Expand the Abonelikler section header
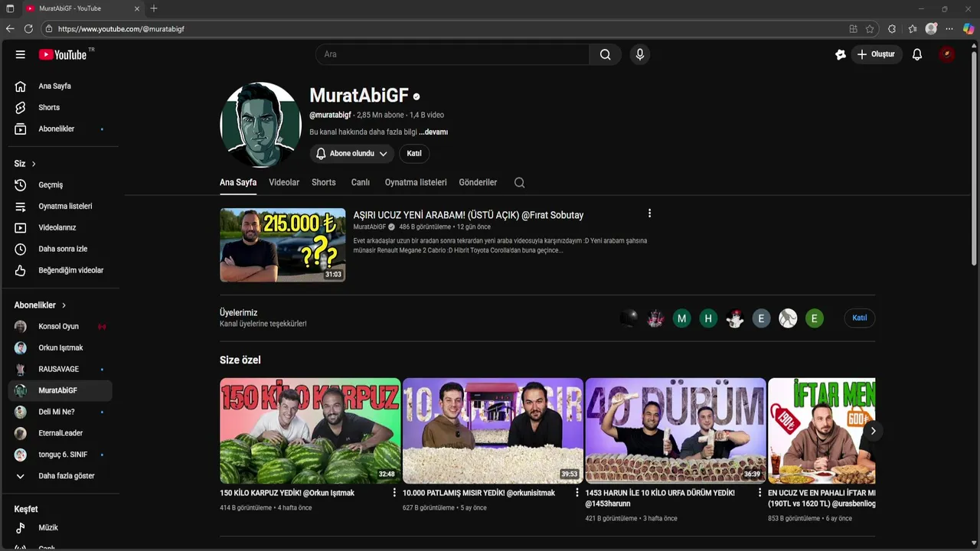This screenshot has height=551, width=980. [x=40, y=305]
